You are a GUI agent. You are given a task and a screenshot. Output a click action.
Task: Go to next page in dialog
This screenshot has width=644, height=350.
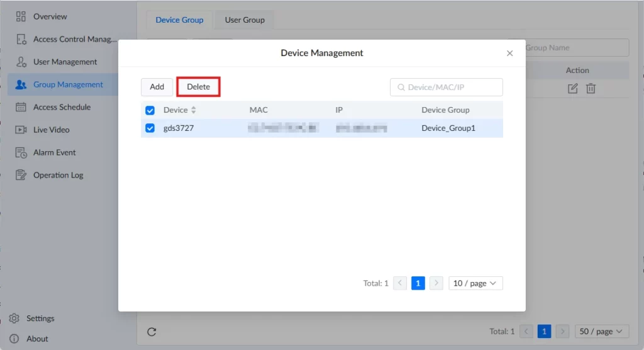(x=436, y=283)
